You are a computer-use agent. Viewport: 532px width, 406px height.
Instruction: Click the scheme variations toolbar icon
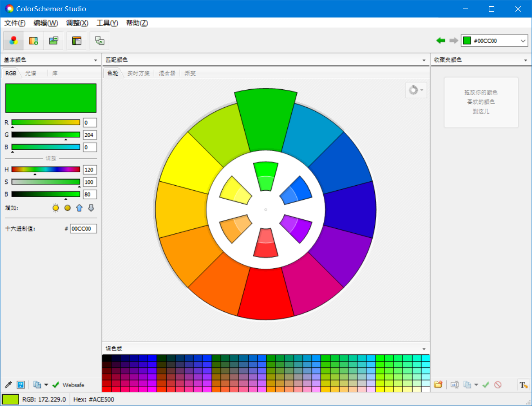pos(99,40)
